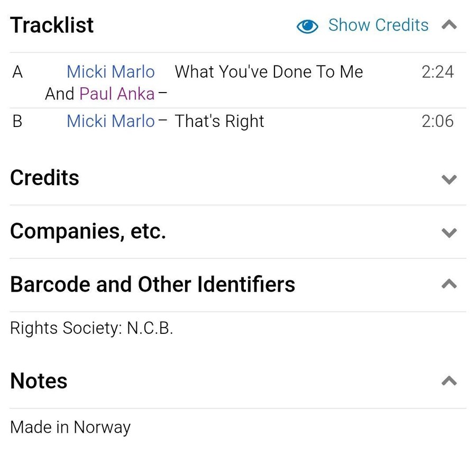Screen dimensions: 476x463
Task: Open the Paul Anka artist link
Action: click(117, 94)
